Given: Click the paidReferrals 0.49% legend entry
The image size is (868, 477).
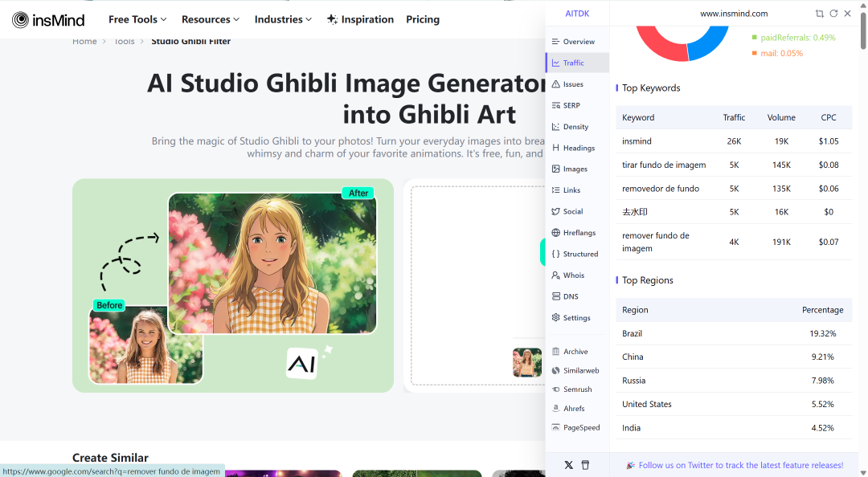Looking at the screenshot, I should coord(793,38).
